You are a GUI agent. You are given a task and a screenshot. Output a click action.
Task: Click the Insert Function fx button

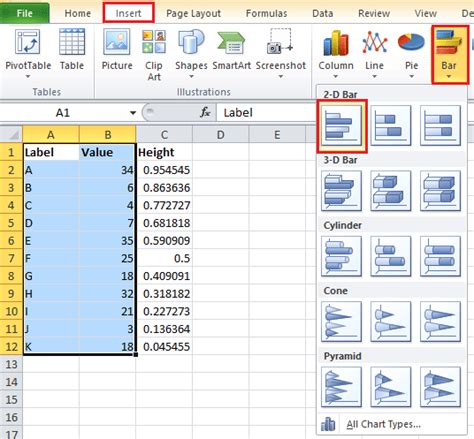coord(205,113)
